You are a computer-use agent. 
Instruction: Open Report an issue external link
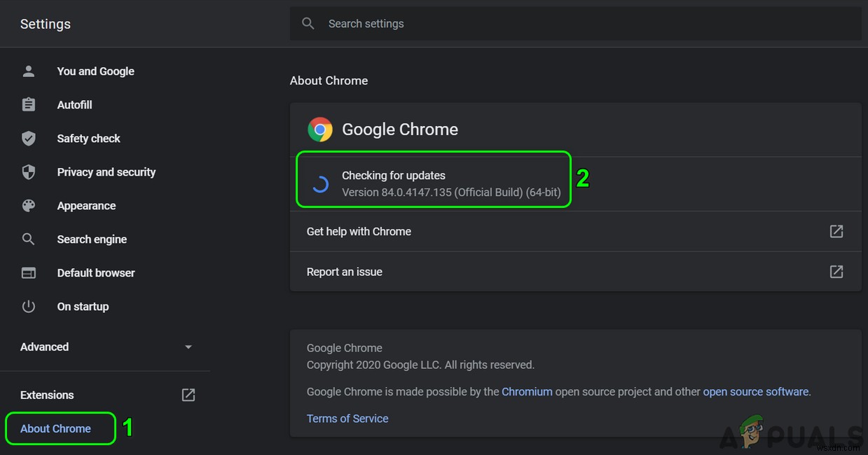[x=836, y=272]
